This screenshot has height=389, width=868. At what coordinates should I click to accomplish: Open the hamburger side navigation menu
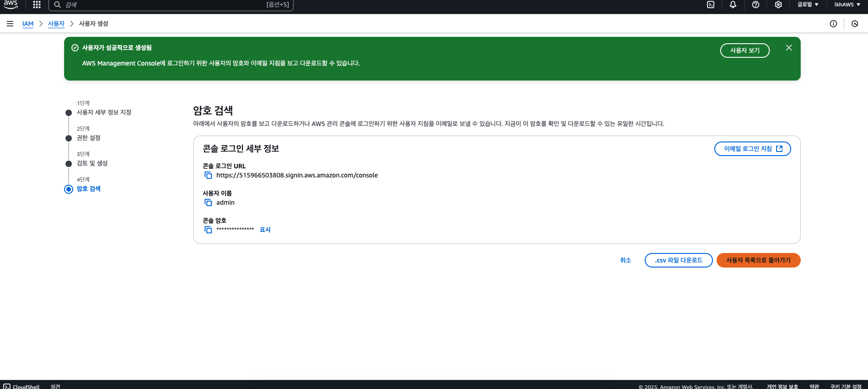tap(10, 24)
